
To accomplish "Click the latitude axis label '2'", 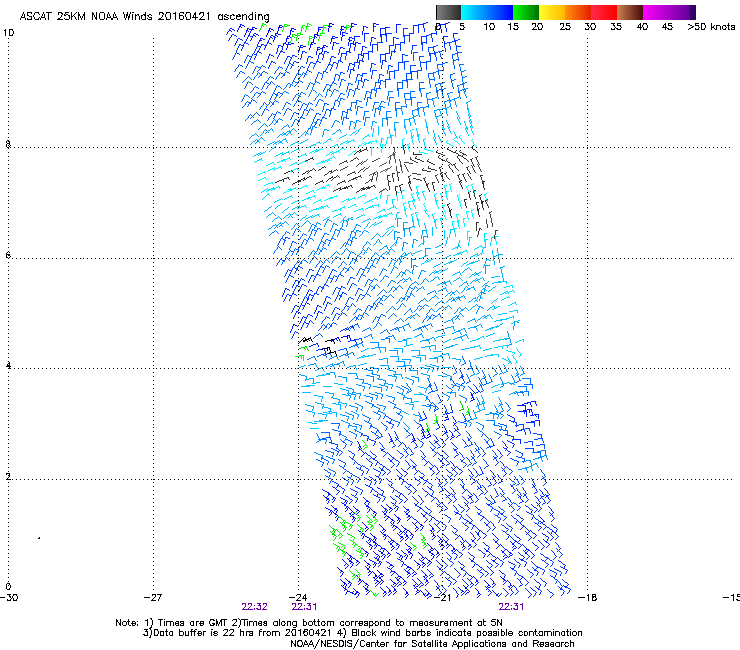I will click(8, 476).
